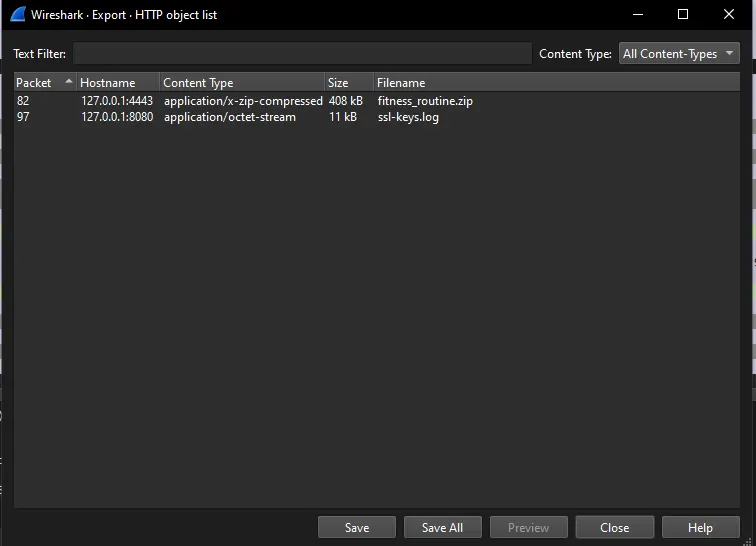Click the Wireshark shark fin icon
The height and width of the screenshot is (546, 756).
[x=18, y=14]
